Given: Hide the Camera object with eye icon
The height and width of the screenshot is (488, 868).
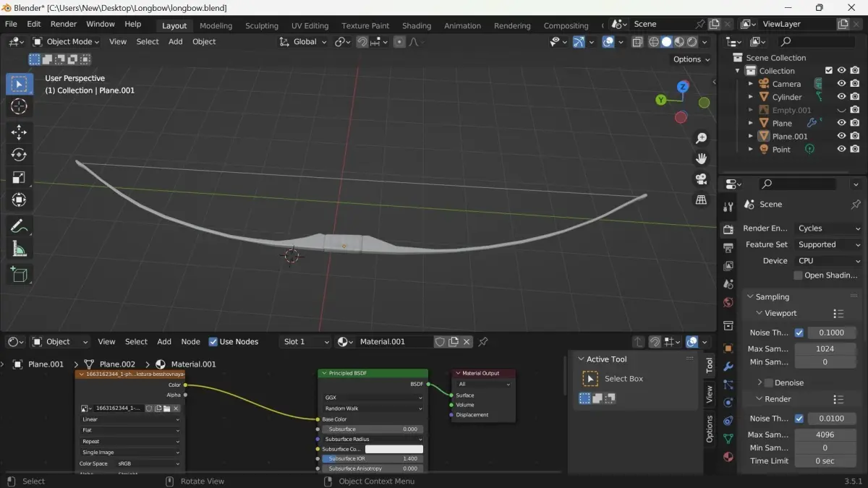Looking at the screenshot, I should [841, 84].
